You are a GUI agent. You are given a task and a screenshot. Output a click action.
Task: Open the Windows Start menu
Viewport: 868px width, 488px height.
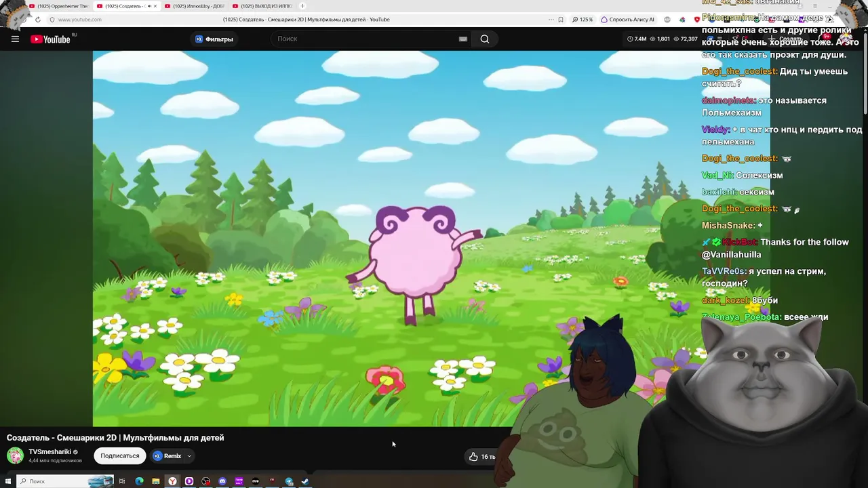pos(8,481)
